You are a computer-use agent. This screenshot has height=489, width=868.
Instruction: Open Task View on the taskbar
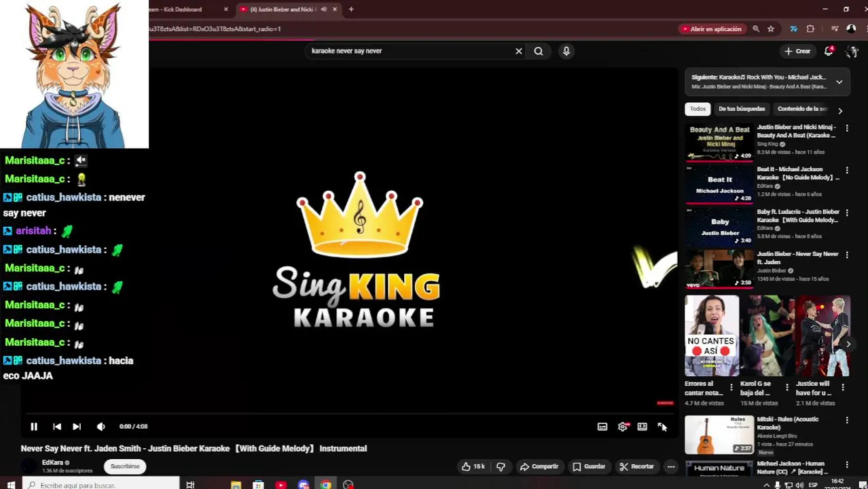(190, 485)
